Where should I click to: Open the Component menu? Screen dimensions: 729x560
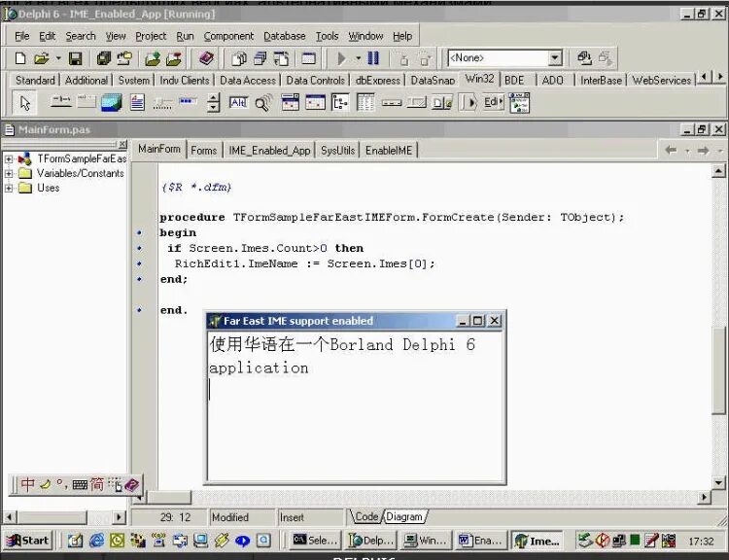[x=228, y=36]
